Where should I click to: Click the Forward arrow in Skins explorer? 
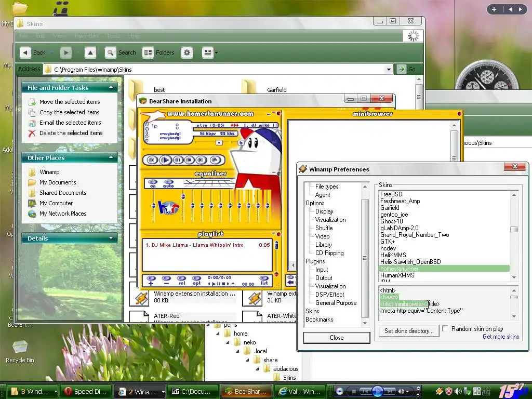(66, 52)
